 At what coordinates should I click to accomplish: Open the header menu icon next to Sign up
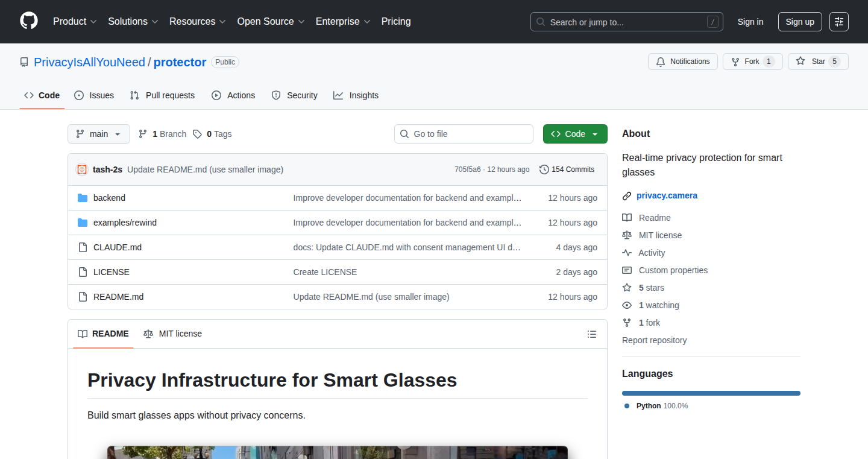[x=839, y=22]
